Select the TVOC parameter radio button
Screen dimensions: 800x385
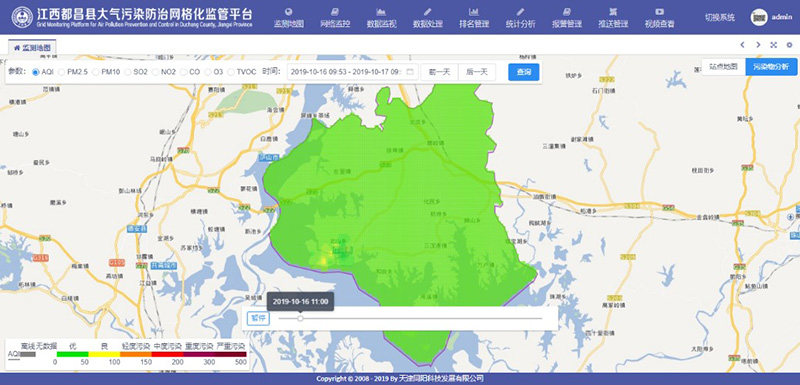coord(231,72)
